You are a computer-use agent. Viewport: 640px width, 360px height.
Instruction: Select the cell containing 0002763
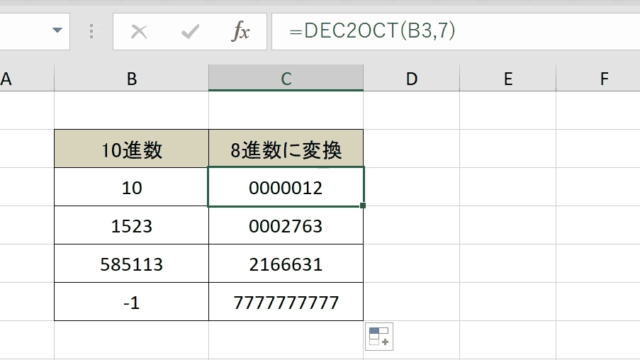pos(286,225)
